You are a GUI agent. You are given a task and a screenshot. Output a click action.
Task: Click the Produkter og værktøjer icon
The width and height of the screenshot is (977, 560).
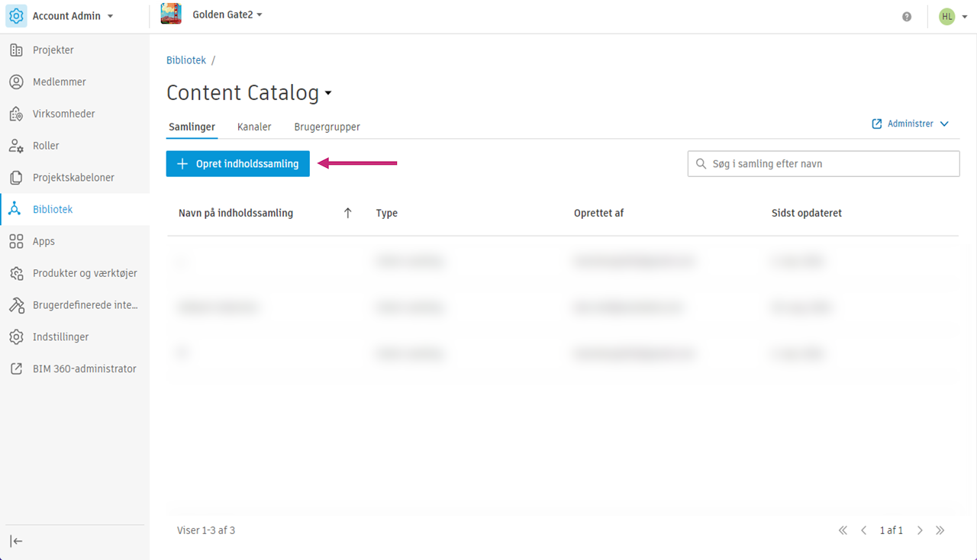point(16,273)
